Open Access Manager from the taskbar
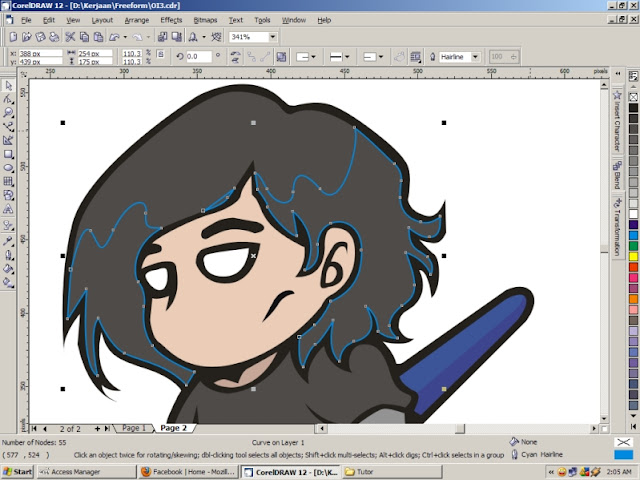The width and height of the screenshot is (640, 480). pos(87,472)
